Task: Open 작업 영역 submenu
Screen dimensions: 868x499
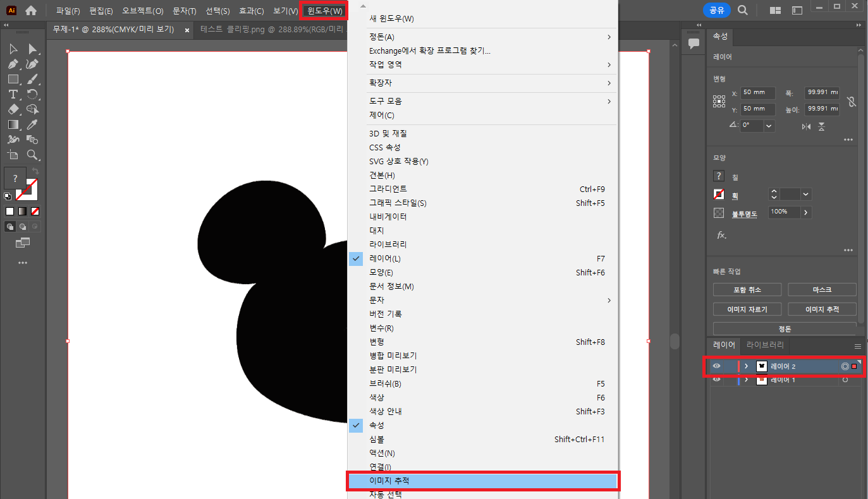Action: [x=484, y=64]
